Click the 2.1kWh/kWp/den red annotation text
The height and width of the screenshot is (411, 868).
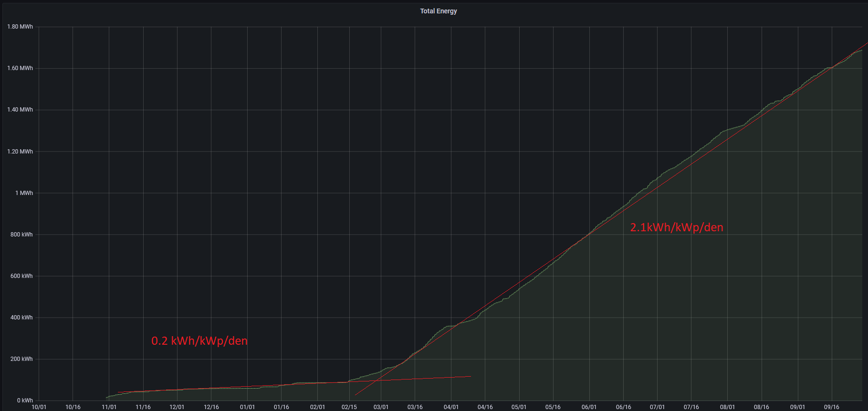(x=676, y=227)
